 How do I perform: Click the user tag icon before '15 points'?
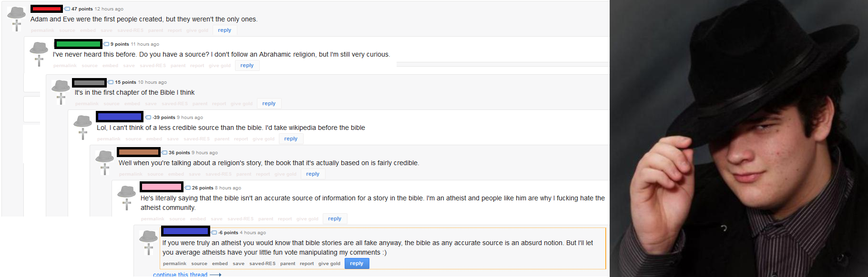[x=111, y=82]
